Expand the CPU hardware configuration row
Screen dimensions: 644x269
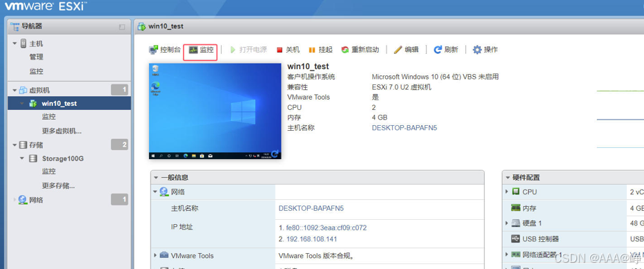coord(507,192)
